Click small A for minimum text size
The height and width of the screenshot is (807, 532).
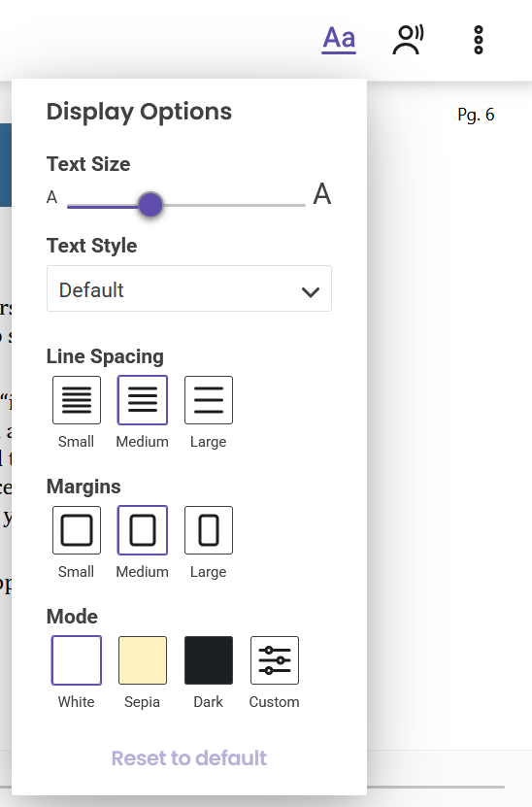point(52,197)
